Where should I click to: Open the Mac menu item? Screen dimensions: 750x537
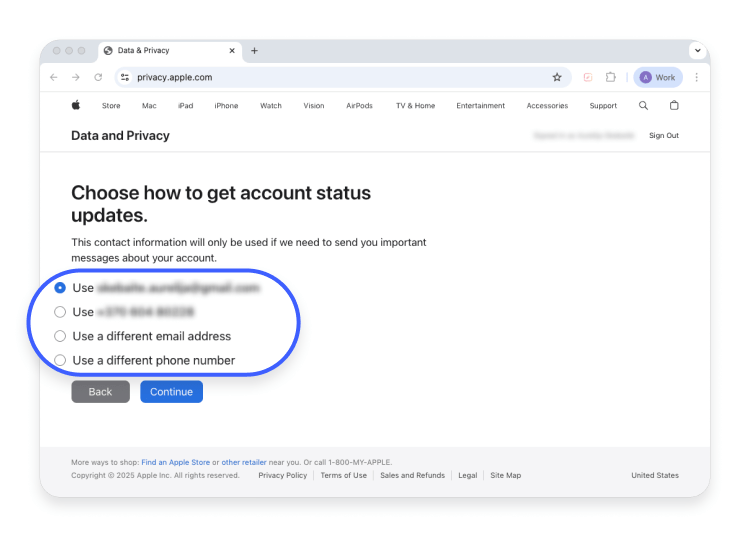tap(149, 106)
